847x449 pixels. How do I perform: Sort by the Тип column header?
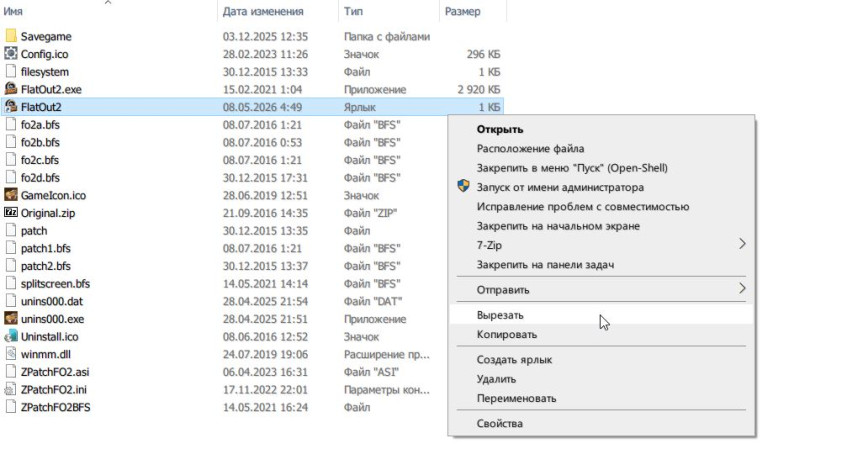(353, 11)
